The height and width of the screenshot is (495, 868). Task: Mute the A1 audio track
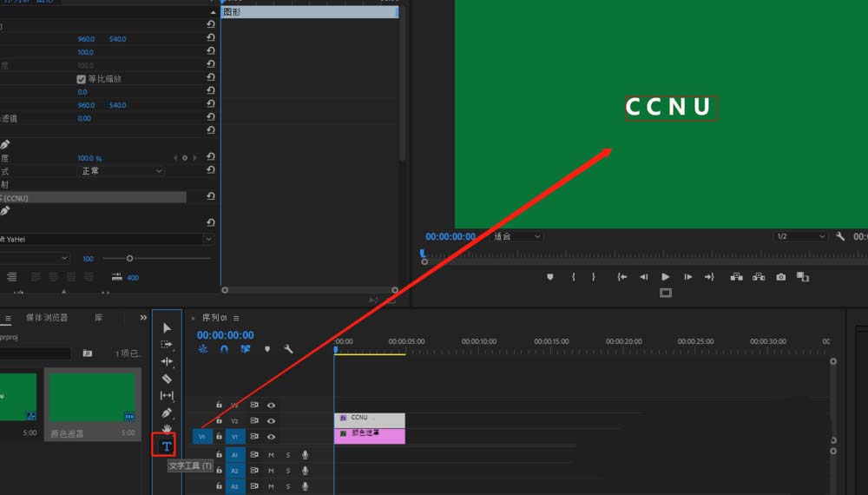click(x=271, y=455)
